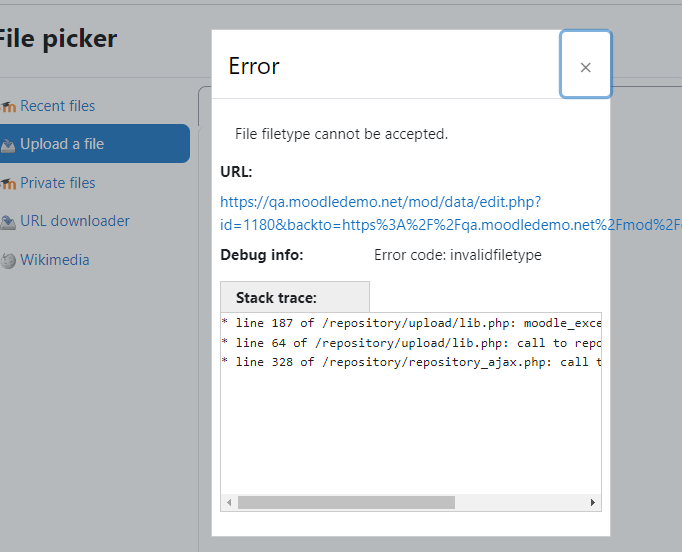Click the stack trace left scroll arrow
The image size is (682, 552).
coord(229,503)
